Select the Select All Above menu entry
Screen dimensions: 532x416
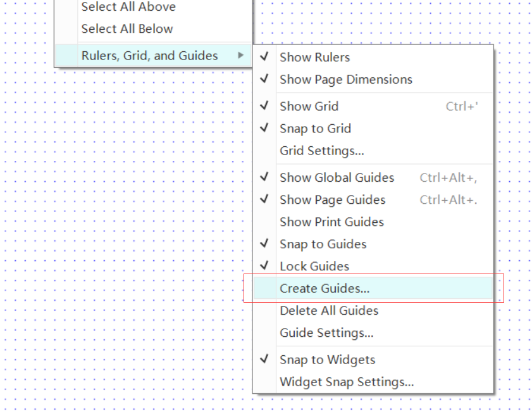tap(128, 7)
